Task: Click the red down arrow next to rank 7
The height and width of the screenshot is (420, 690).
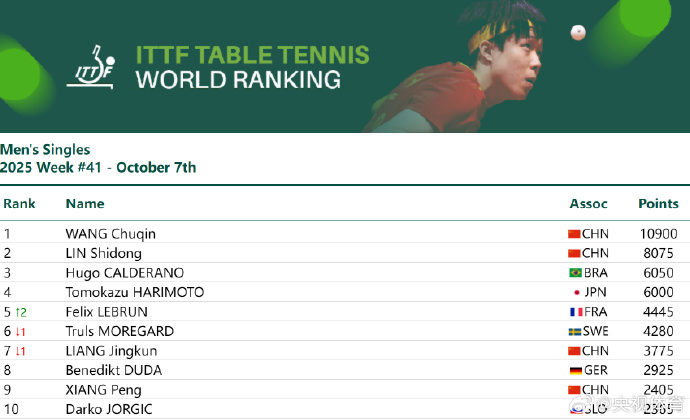Action: tap(20, 351)
